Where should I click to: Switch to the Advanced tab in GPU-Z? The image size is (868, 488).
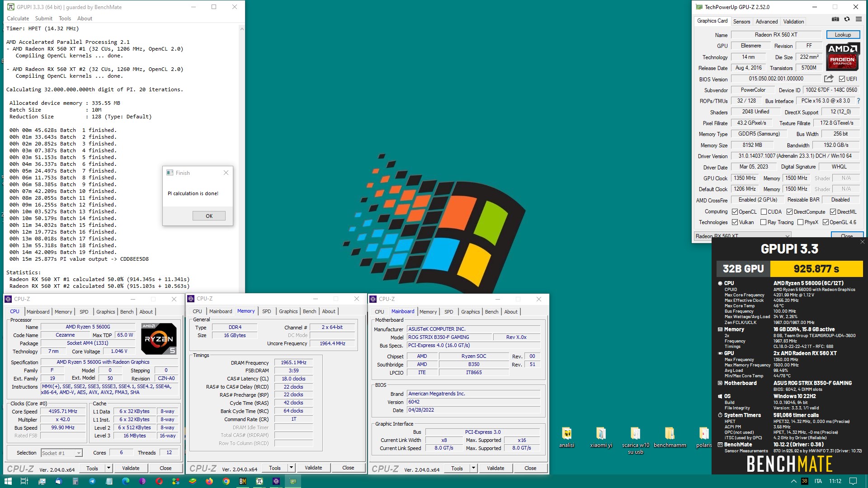[767, 21]
